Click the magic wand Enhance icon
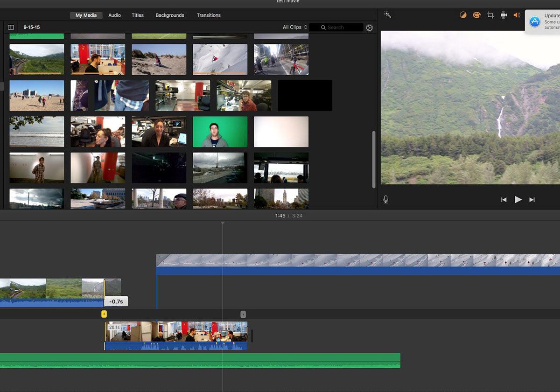Viewport: 560px width, 392px height. tap(387, 14)
